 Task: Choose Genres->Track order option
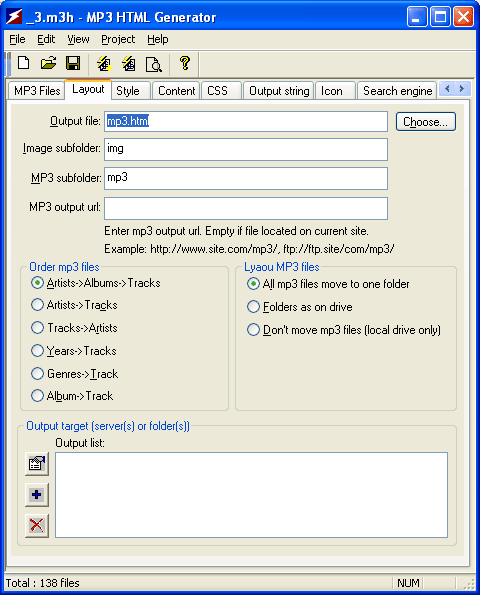coord(75,374)
